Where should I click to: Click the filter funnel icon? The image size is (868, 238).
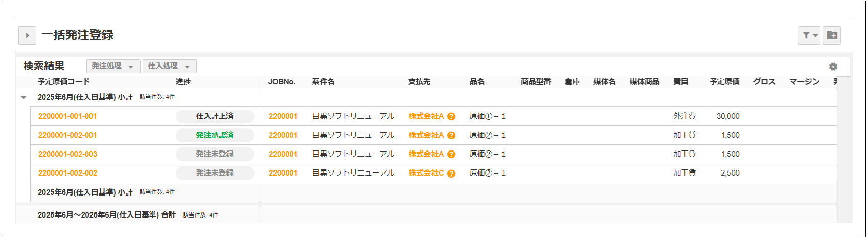(809, 35)
